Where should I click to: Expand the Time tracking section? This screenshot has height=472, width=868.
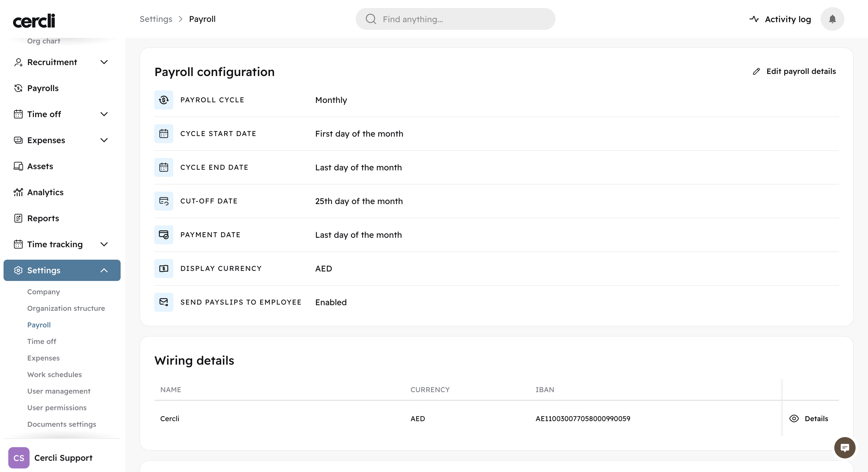[x=104, y=244]
